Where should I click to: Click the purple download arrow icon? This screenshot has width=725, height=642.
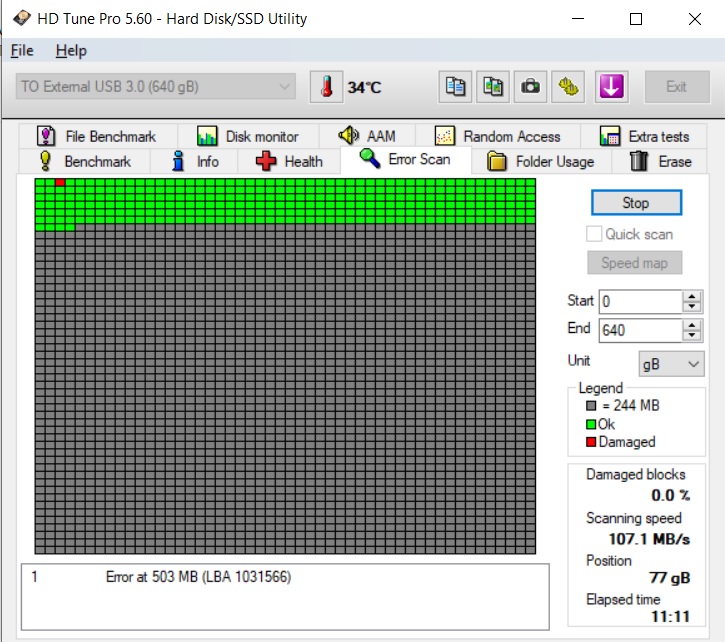point(611,86)
